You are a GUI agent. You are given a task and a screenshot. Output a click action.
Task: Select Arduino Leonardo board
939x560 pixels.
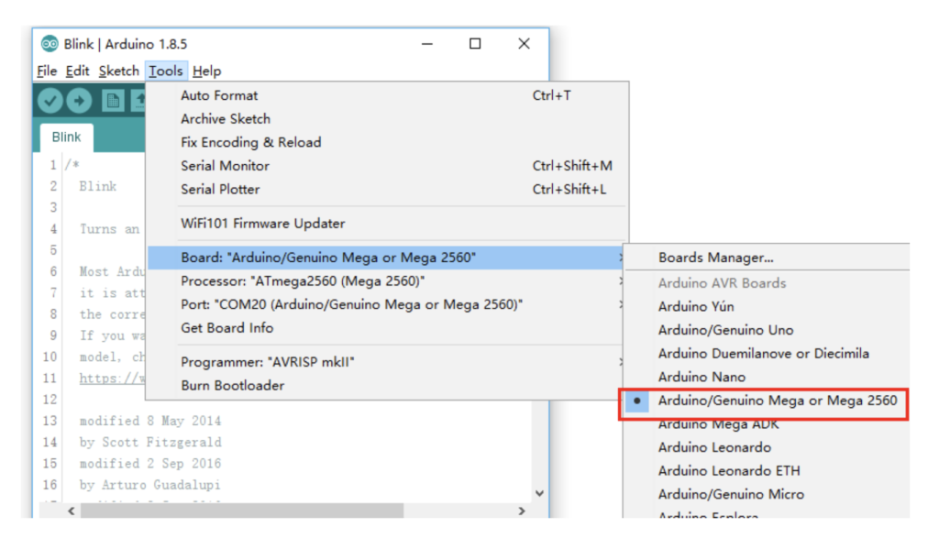tap(767, 447)
